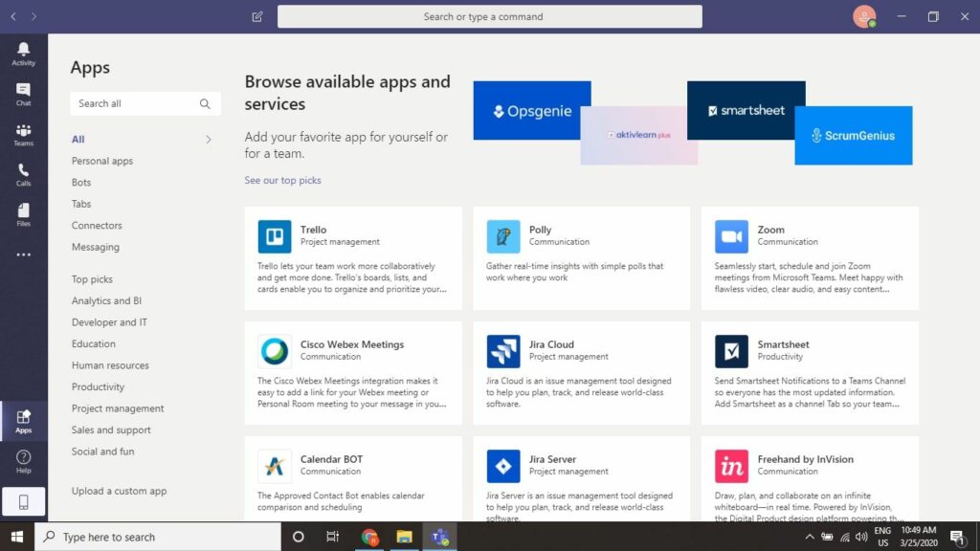Open the Activity feed

23,54
